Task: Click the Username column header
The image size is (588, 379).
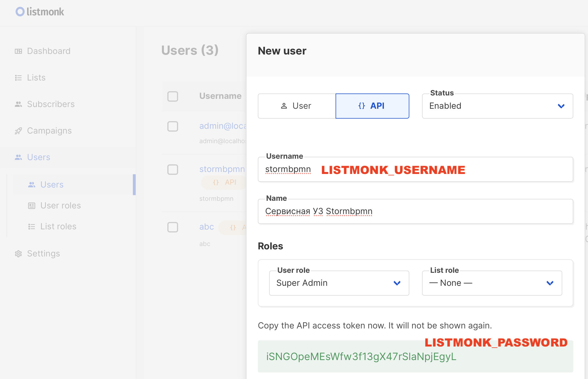Action: (220, 96)
